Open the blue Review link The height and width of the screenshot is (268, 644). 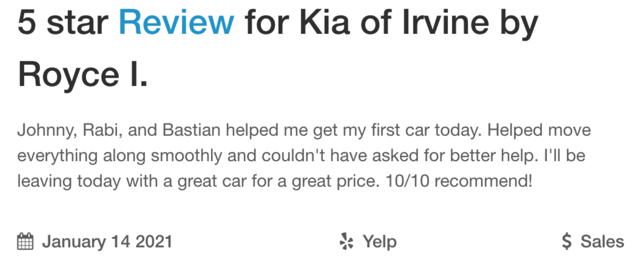tap(176, 22)
